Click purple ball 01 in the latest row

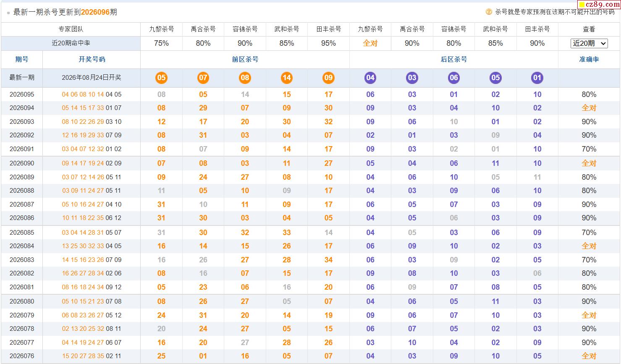(x=537, y=78)
